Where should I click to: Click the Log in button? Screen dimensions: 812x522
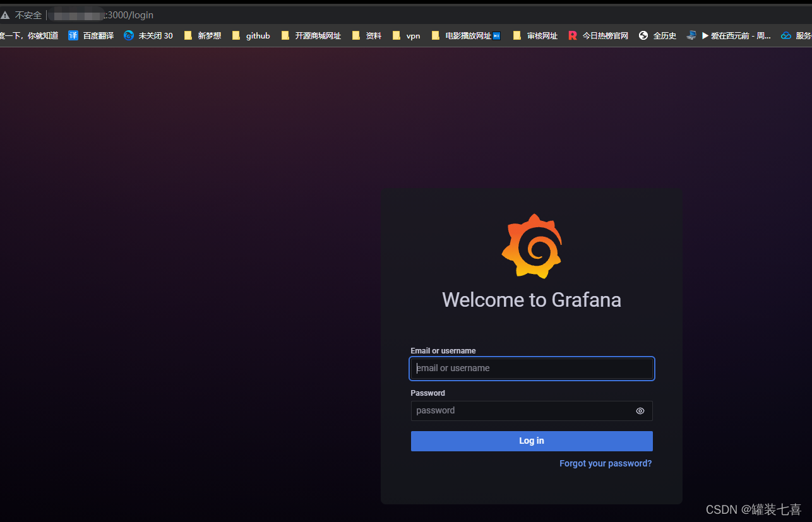coord(532,441)
